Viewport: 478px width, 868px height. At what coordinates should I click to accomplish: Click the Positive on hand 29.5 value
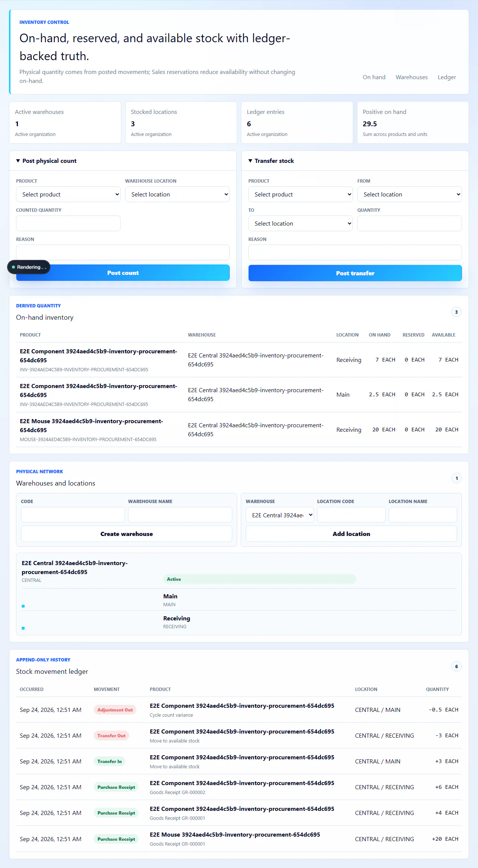tap(370, 124)
